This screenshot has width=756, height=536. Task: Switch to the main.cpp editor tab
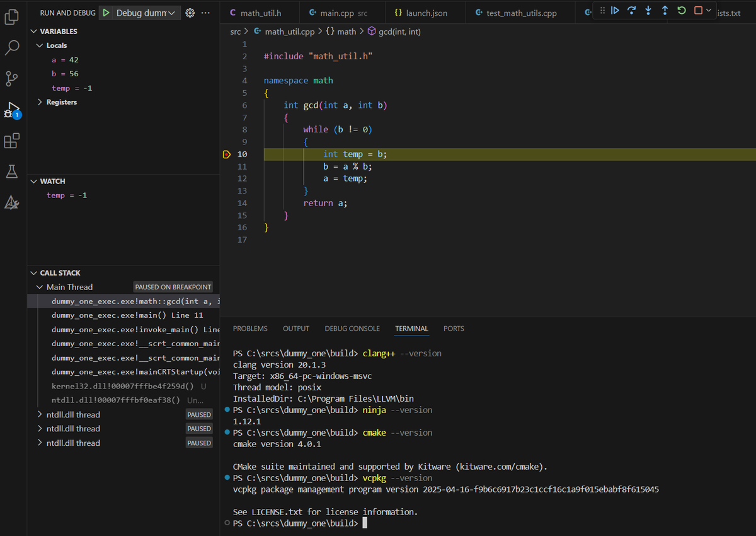tap(344, 13)
